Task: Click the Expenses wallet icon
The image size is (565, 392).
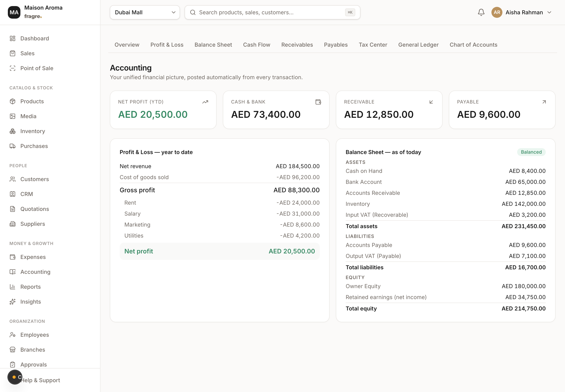Action: point(13,257)
